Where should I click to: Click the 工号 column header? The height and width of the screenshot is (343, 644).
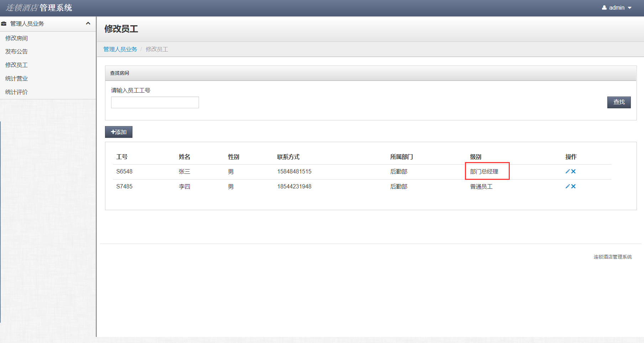point(122,157)
